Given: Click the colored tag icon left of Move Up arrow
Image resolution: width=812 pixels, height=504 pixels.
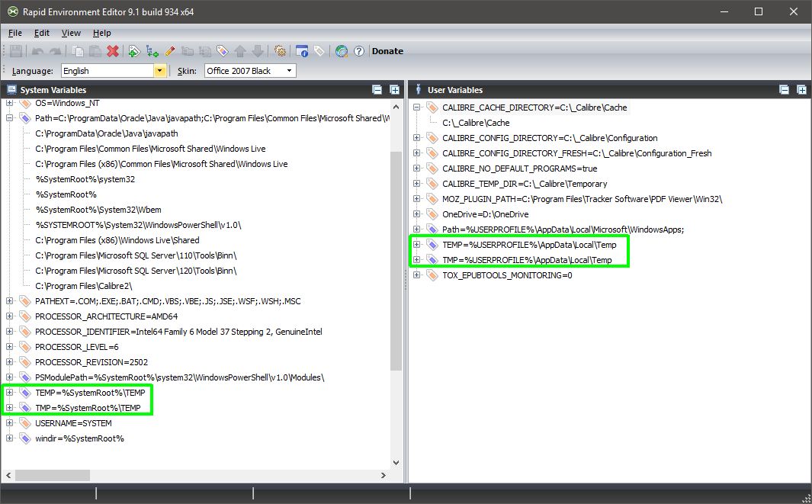Looking at the screenshot, I should [x=222, y=51].
